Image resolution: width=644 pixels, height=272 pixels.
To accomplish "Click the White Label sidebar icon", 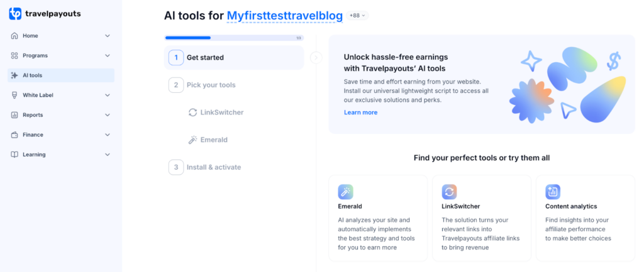I will tap(14, 95).
